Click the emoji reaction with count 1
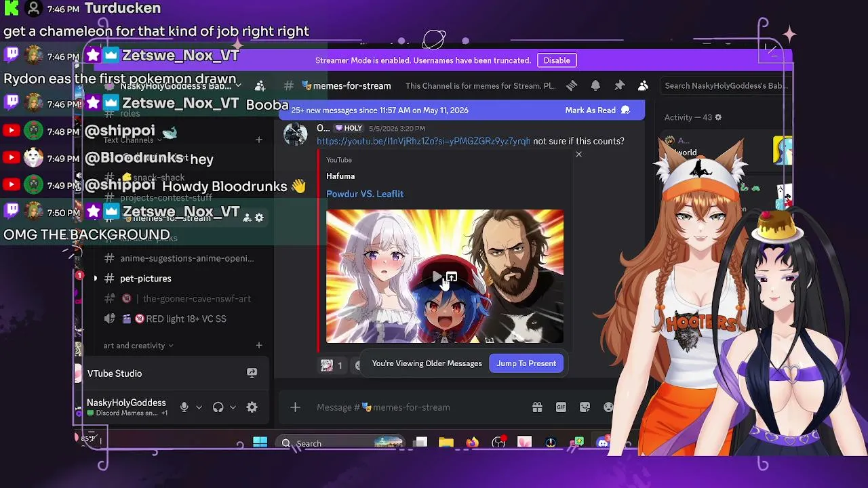 pos(332,365)
